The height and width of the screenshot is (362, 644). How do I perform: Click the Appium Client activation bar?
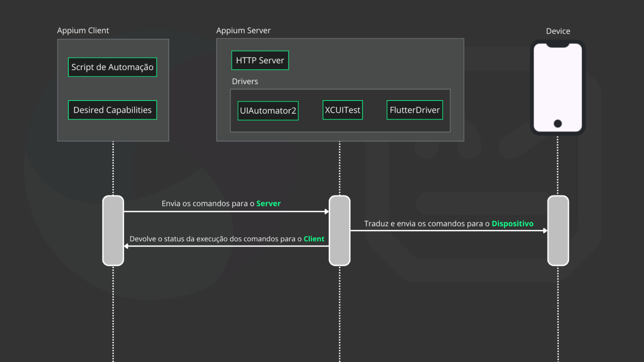pyautogui.click(x=113, y=230)
